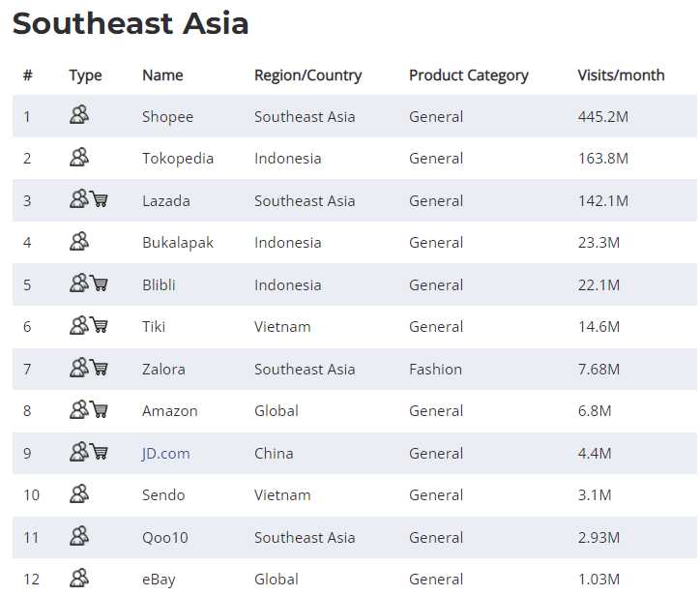Click the marketplace type icon for Tokopedia
This screenshot has height=596, width=700.
coord(79,158)
